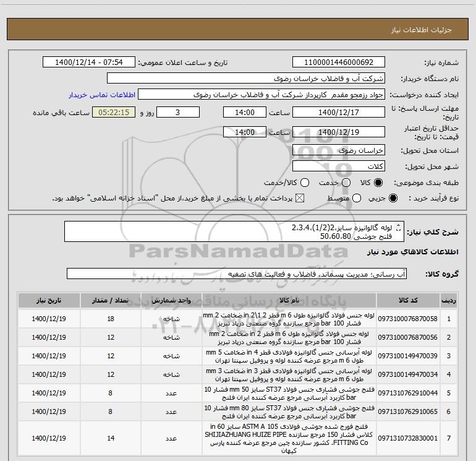Image resolution: width=476 pixels, height=461 pixels.
Task: Select the کالا/خدمت radio button
Action: pyautogui.click(x=305, y=183)
